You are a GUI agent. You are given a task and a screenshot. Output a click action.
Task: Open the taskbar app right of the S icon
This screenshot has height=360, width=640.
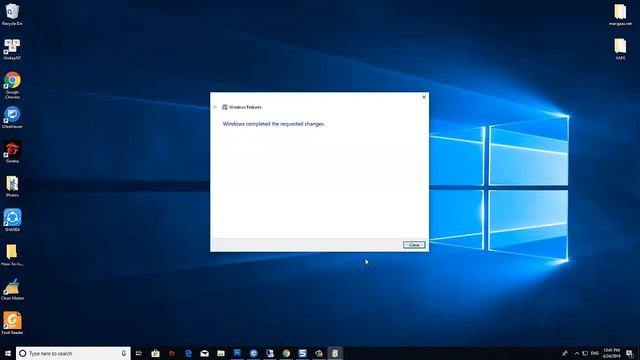pyautogui.click(x=319, y=353)
